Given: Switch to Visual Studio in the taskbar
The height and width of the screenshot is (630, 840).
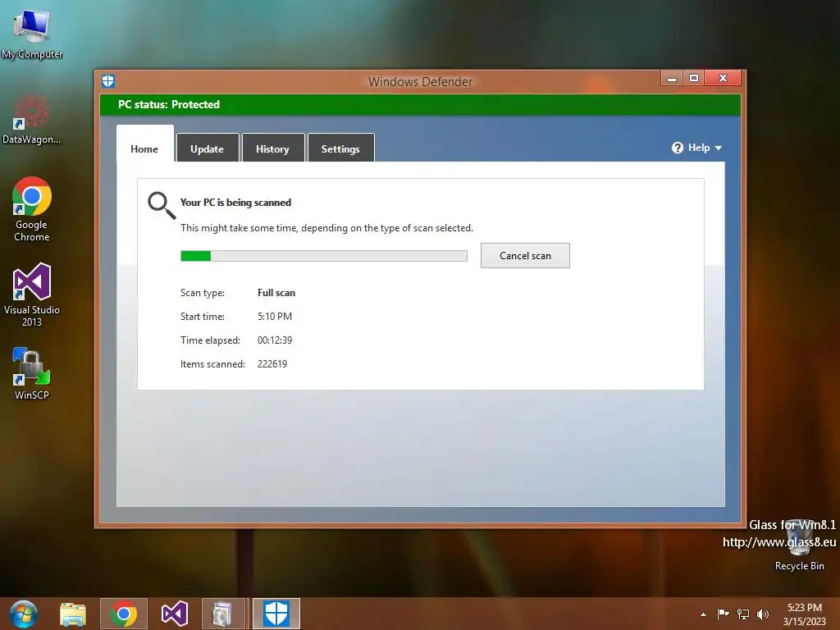Looking at the screenshot, I should (175, 614).
